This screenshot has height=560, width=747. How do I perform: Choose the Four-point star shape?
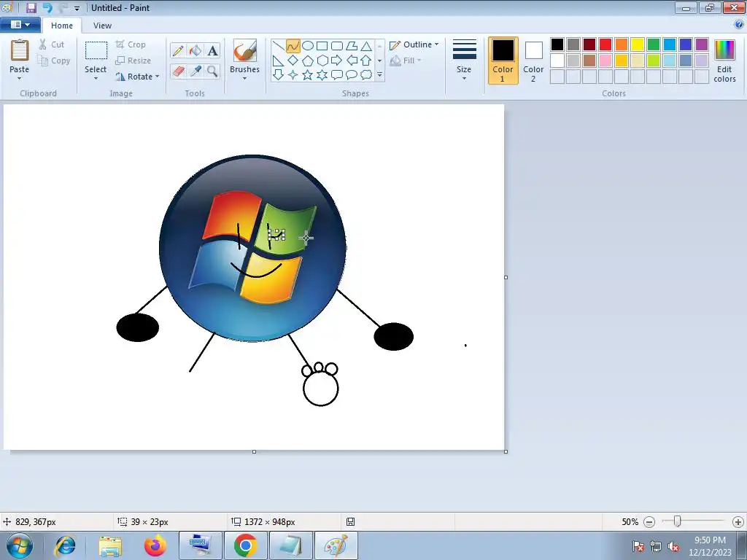293,75
